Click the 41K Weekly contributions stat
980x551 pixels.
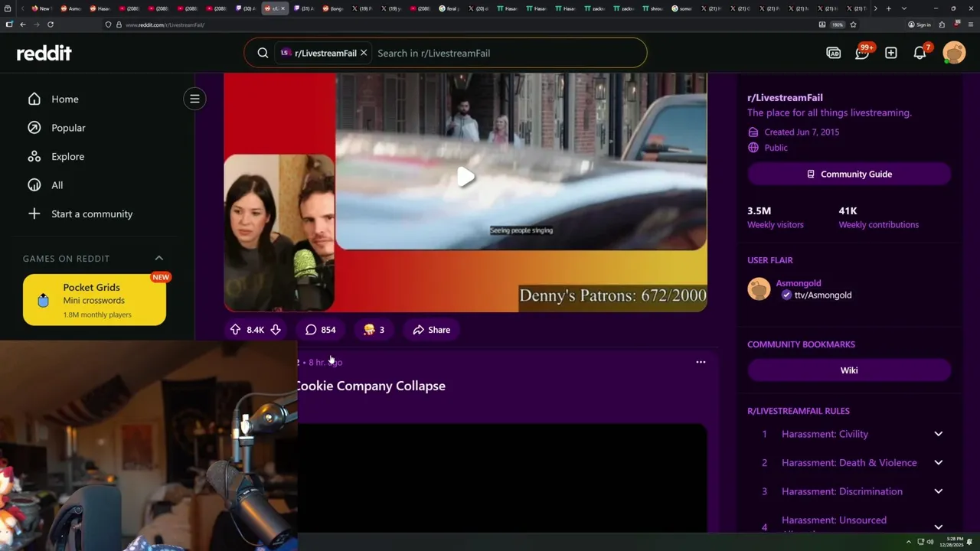point(878,217)
